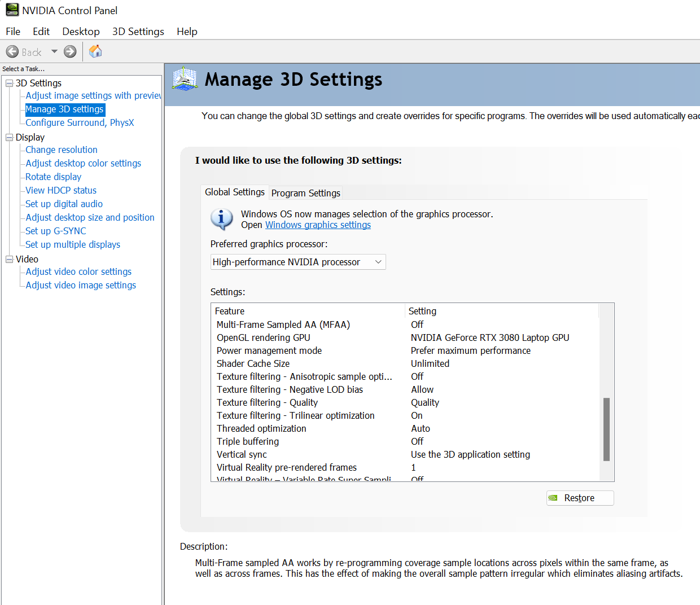Click the NVIDIA Control Panel title icon

pos(12,10)
